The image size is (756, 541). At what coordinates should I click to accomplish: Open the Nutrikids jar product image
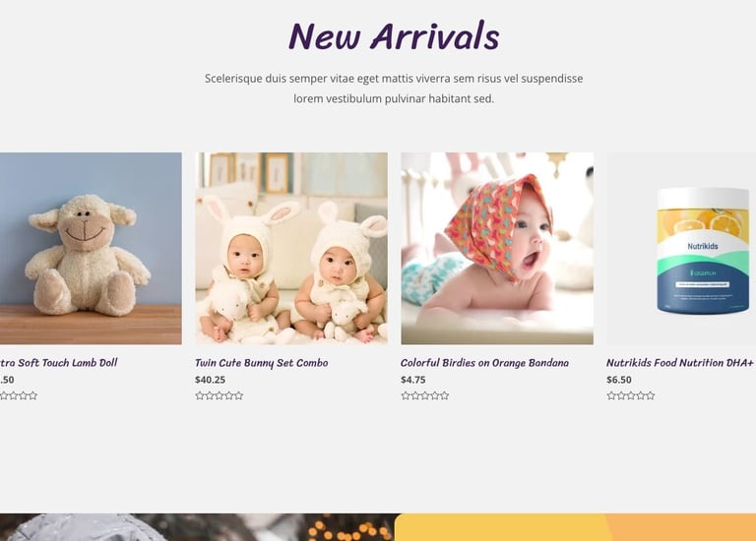tap(681, 248)
